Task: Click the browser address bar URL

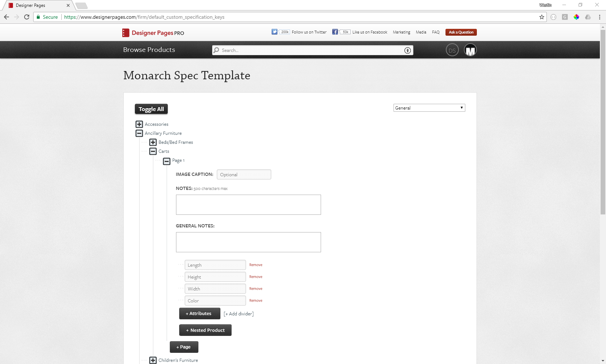Action: (x=144, y=17)
